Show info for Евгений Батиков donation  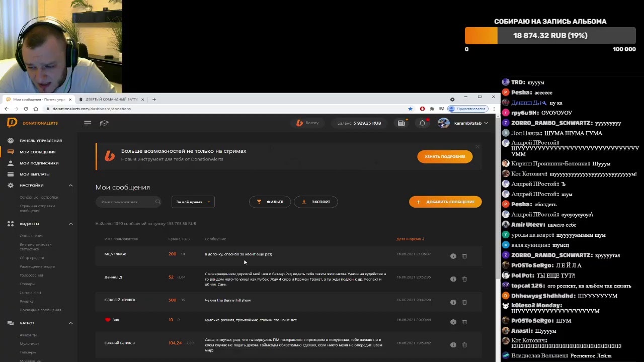tap(453, 345)
